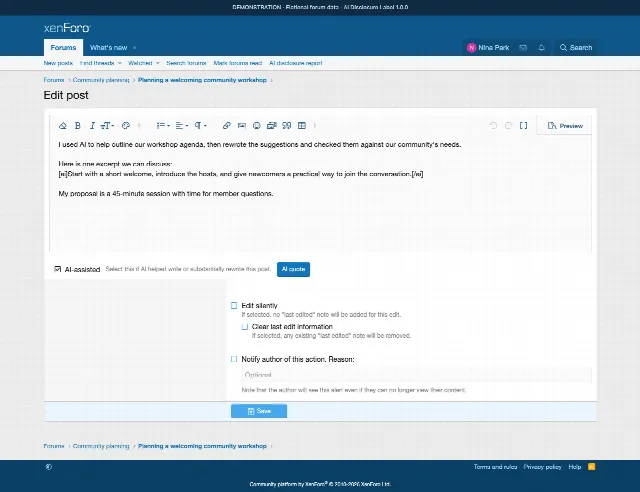Click bottom breadcrumb Planning a welcoming community workshop
The width and height of the screenshot is (640, 492).
[x=202, y=446]
